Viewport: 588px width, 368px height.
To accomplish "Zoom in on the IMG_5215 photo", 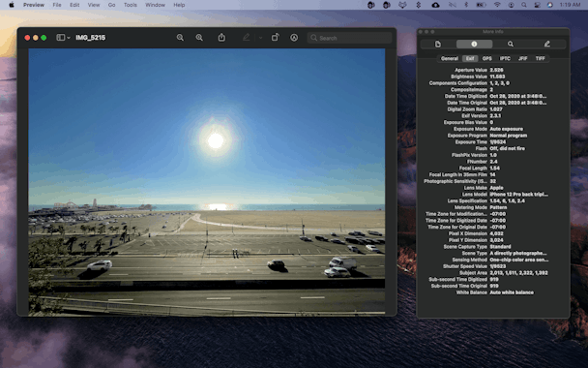I will click(199, 38).
